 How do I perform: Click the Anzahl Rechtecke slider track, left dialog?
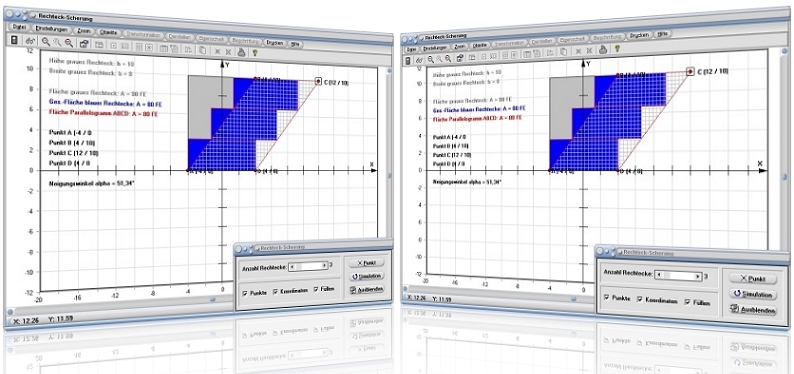click(x=308, y=265)
